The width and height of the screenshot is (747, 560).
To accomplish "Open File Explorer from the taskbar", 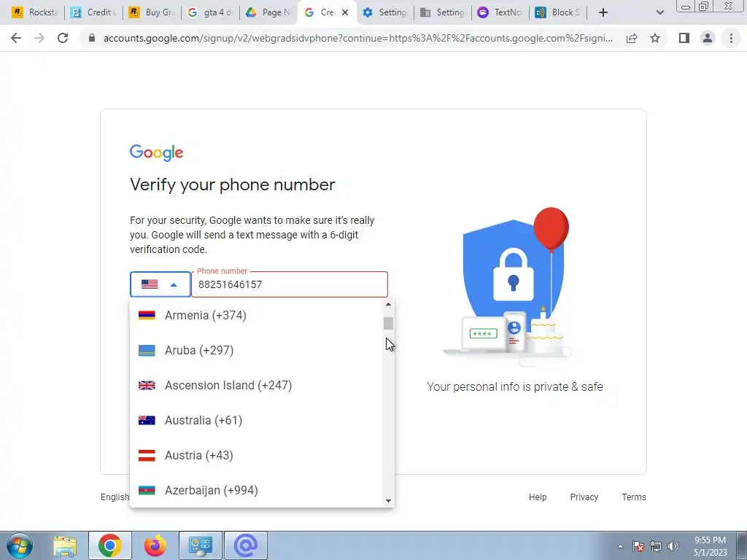I will [65, 545].
